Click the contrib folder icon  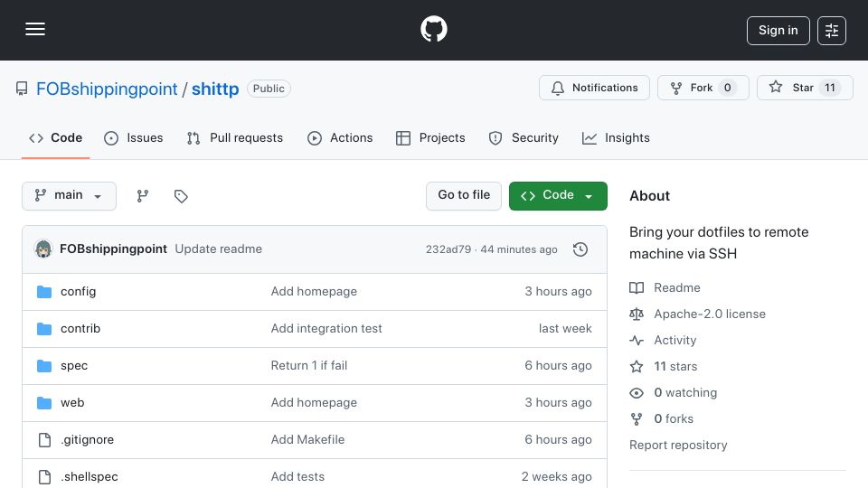click(44, 329)
